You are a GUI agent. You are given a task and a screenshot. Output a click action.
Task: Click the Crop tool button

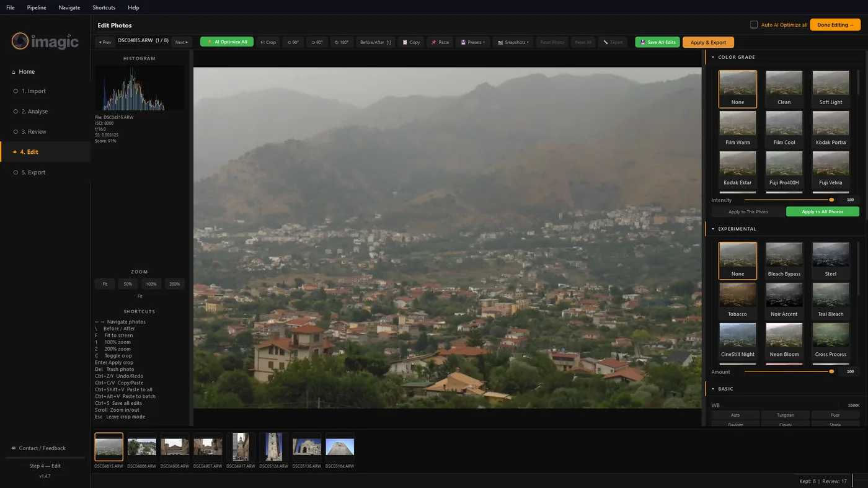[x=268, y=42]
